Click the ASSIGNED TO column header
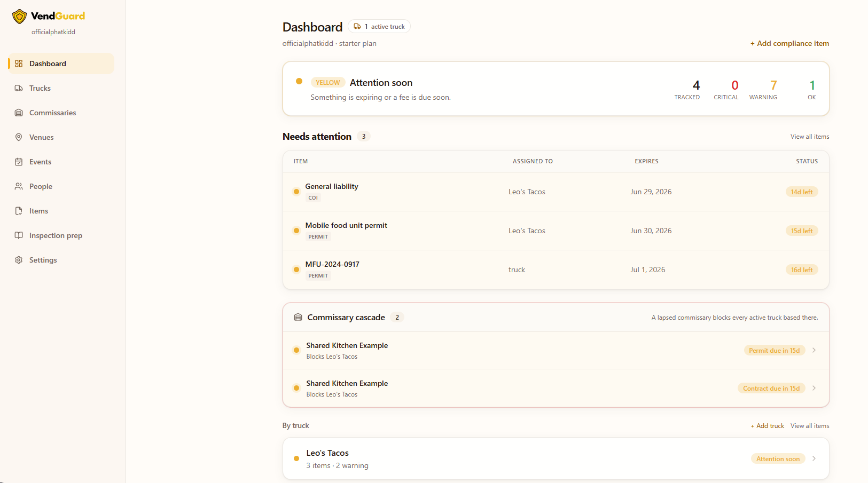 [x=533, y=161]
